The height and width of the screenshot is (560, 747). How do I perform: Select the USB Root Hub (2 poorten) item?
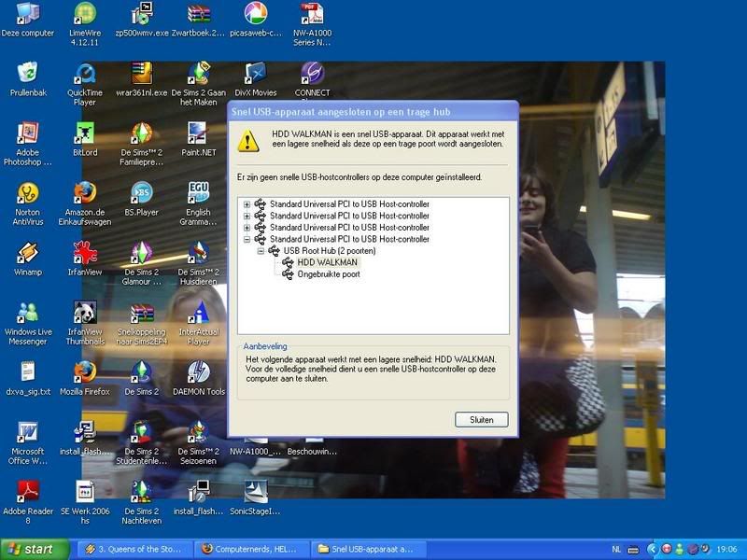pyautogui.click(x=330, y=251)
